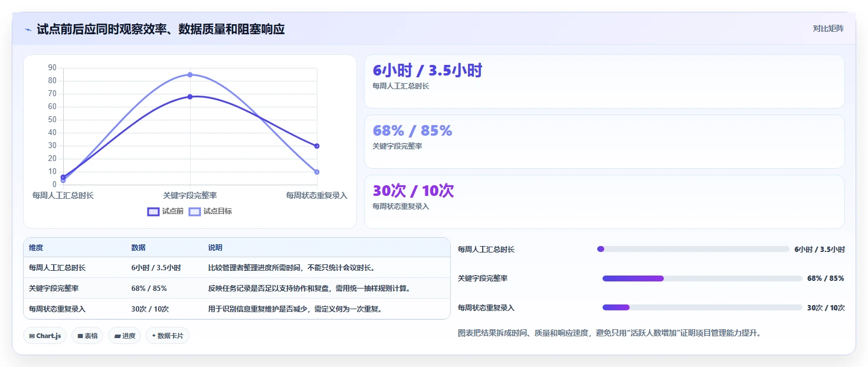868x367 pixels.
Task: Click description starting 用于识别信息重复维护
Action: [x=295, y=309]
